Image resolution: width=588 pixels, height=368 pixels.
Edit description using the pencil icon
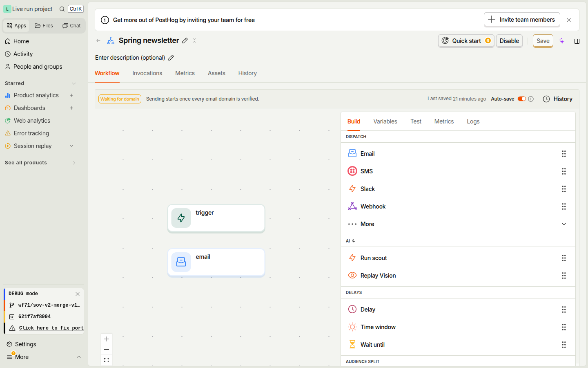[x=171, y=58]
